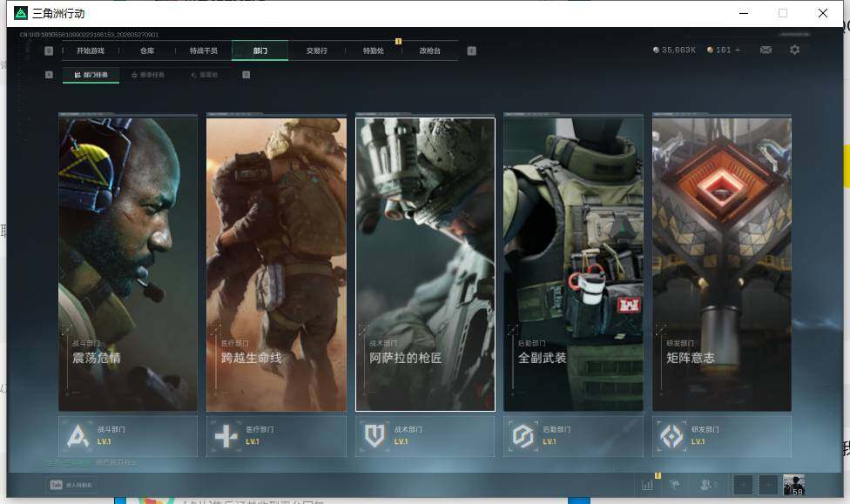Click the right key-hint icon after sub-tabs
This screenshot has height=504, width=850.
pyautogui.click(x=246, y=75)
